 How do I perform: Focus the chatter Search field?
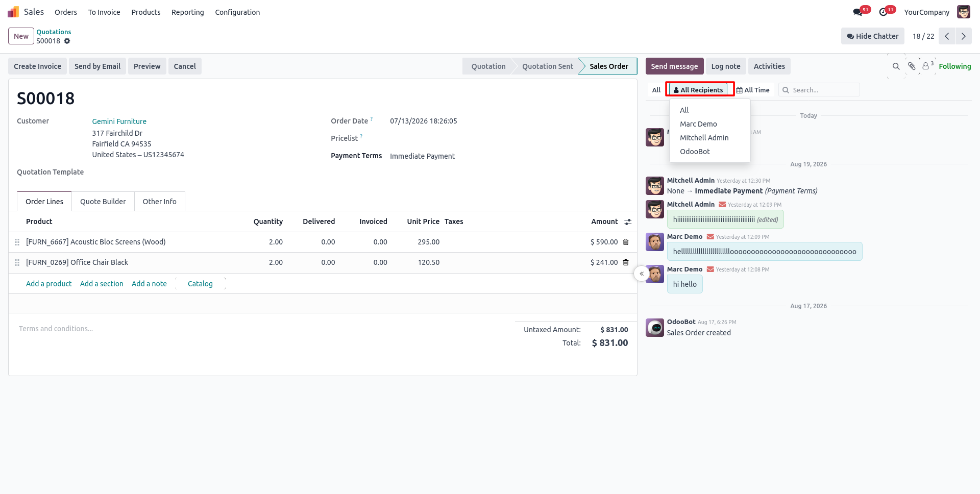[x=823, y=90]
